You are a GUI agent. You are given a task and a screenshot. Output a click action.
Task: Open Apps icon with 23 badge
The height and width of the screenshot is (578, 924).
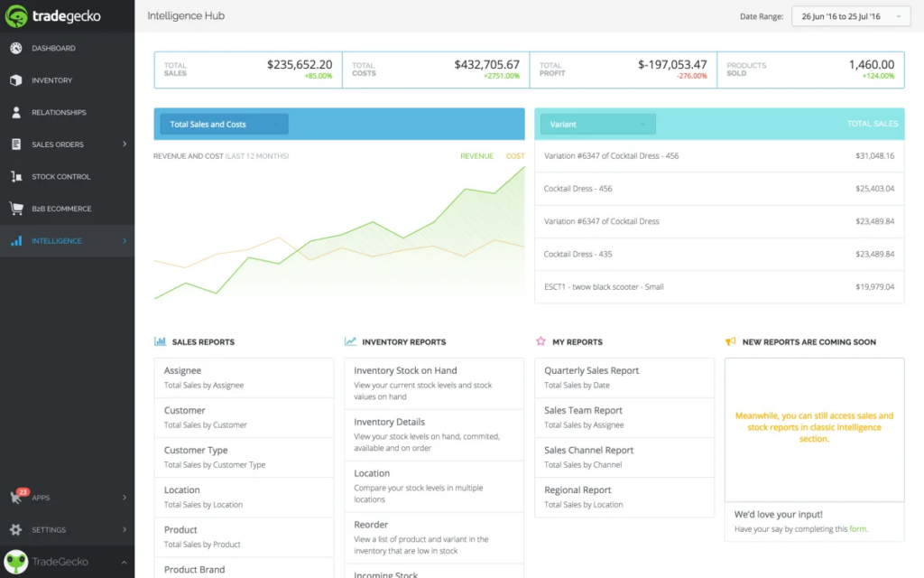(x=17, y=497)
